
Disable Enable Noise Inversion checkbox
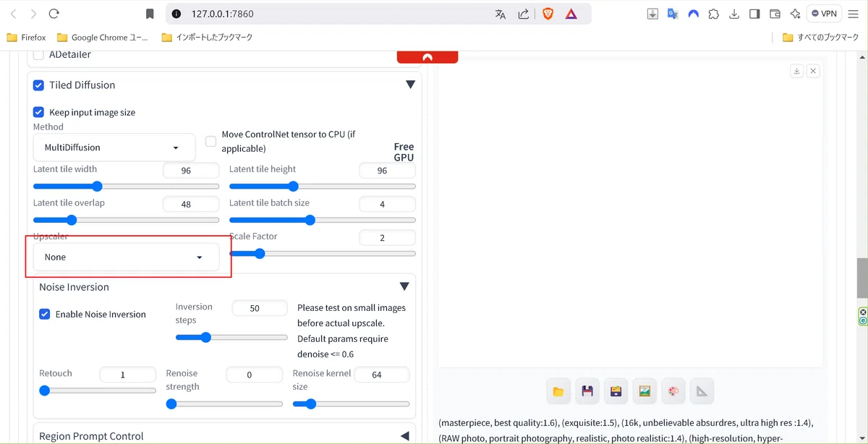click(x=45, y=314)
